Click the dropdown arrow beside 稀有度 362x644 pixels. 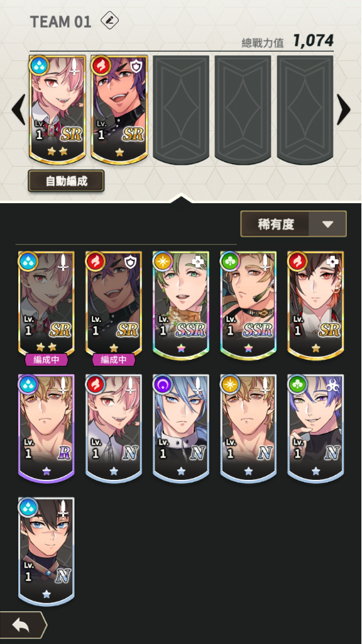tap(327, 225)
